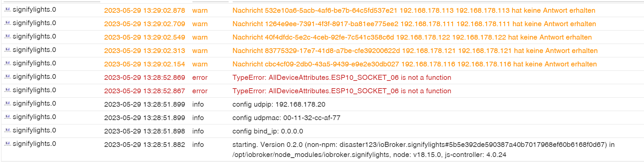Click signifylights icon in 13:29:02.709 warn row
Screen dimensions: 644x162
(7, 23)
